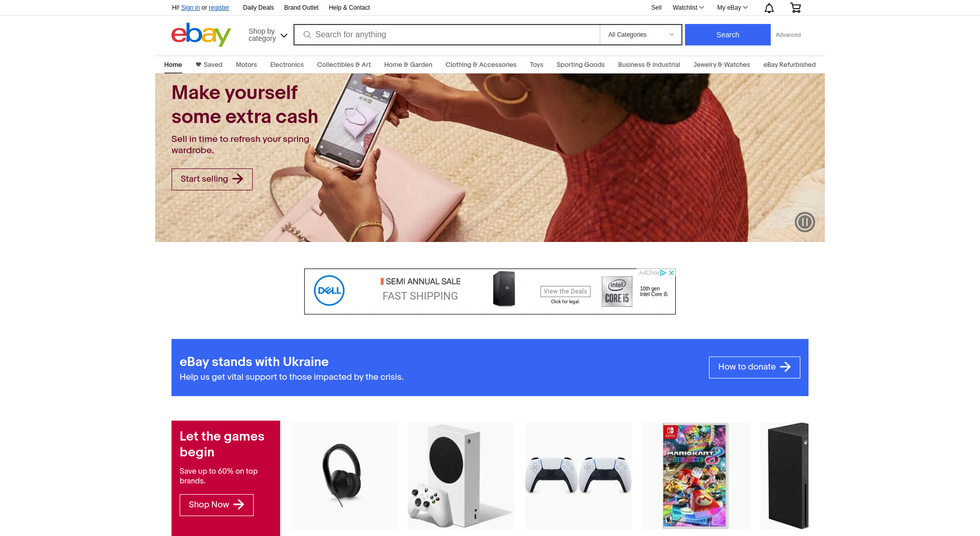Click the Start selling button
The width and height of the screenshot is (980, 536).
coord(212,179)
